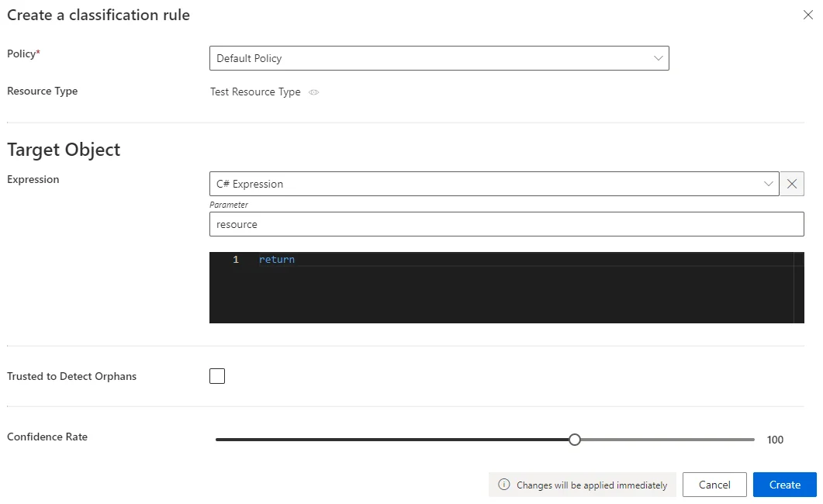Screen dimensions: 823x504
Task: Click the Confidence Rate value 100
Action: coord(775,440)
